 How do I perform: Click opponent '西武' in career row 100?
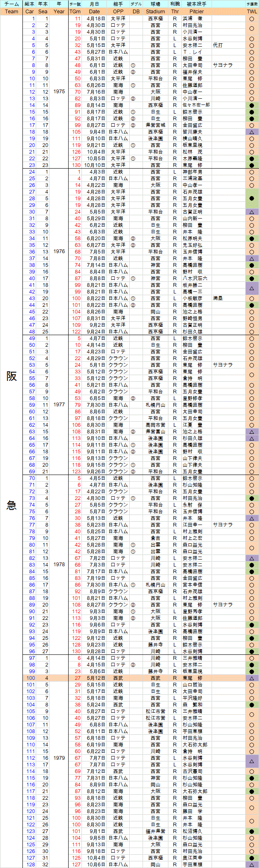point(118,678)
